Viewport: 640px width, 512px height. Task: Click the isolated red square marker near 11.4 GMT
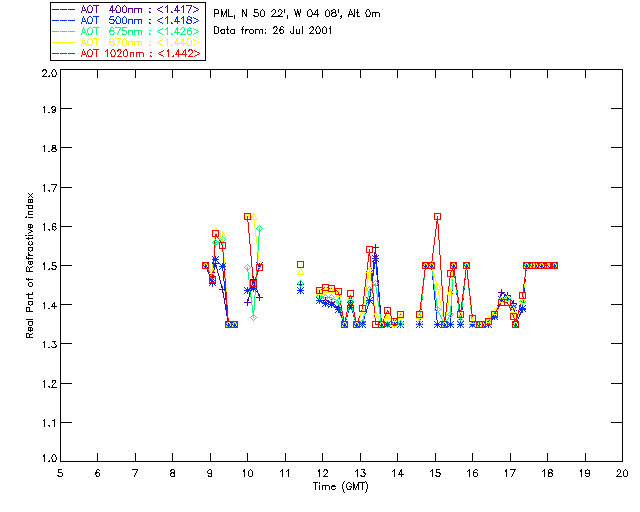coord(300,264)
